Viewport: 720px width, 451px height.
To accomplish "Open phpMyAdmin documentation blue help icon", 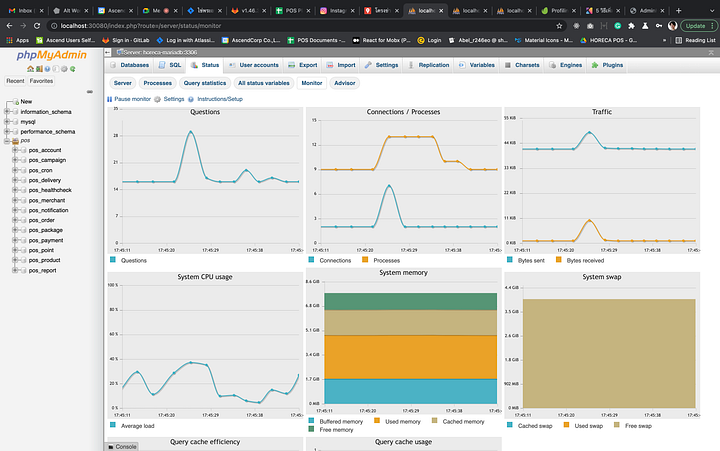I will pos(47,69).
